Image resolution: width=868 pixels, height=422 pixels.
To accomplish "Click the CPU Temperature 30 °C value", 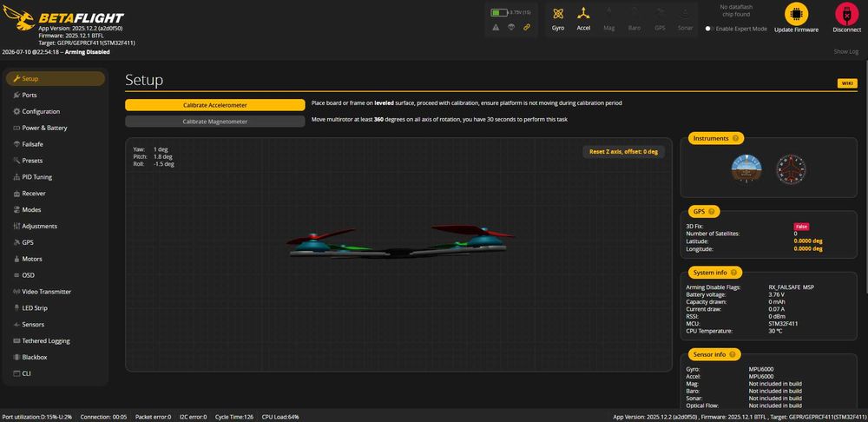I will click(775, 331).
